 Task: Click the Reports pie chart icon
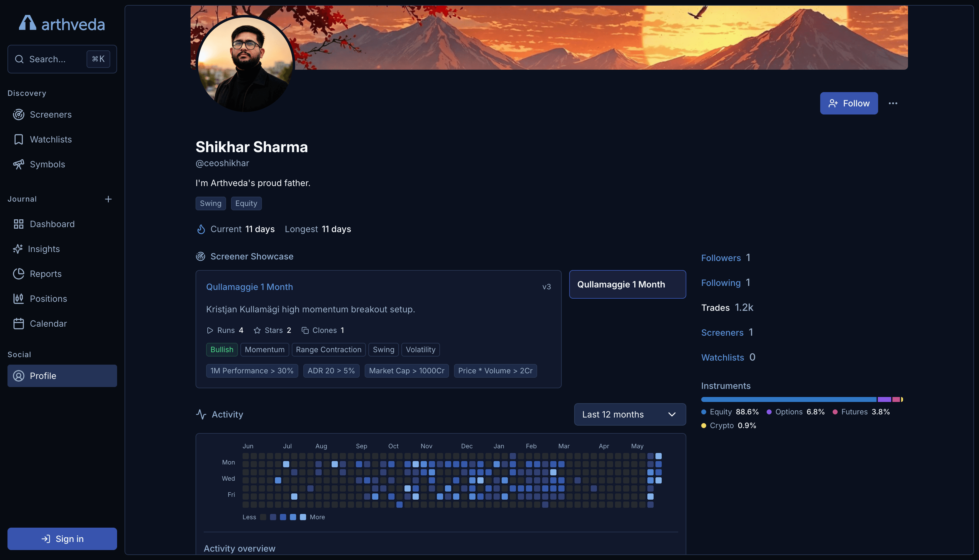point(18,273)
